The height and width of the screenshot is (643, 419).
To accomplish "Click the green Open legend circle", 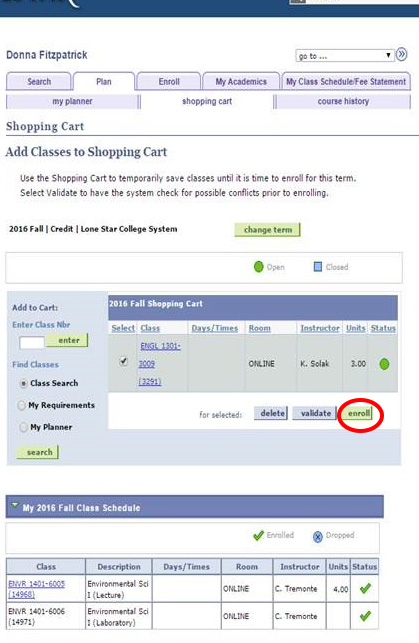I will [258, 267].
